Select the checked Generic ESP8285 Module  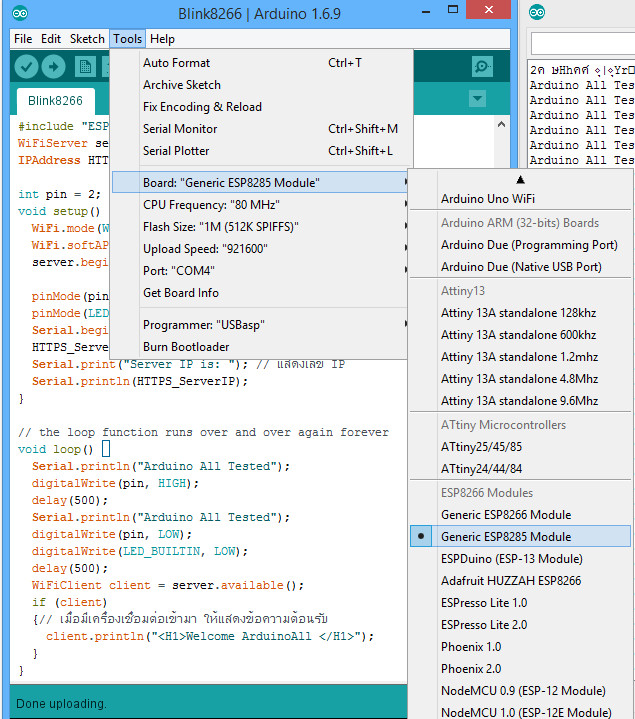coord(520,536)
